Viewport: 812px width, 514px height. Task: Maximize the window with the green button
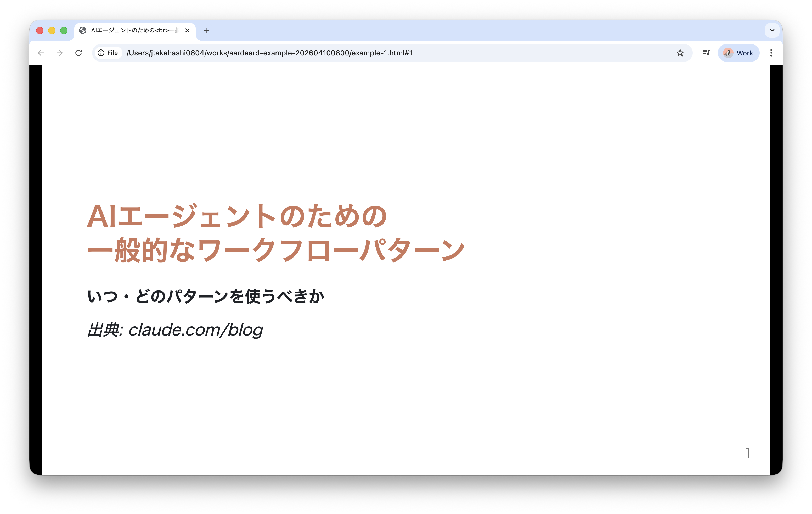(x=64, y=31)
